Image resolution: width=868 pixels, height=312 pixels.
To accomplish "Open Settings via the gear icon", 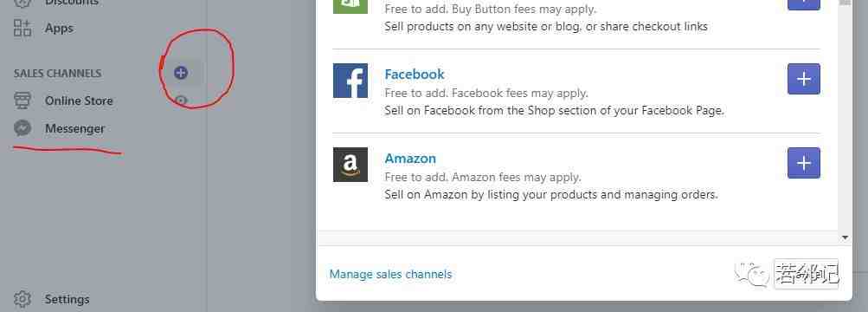I will (x=23, y=299).
